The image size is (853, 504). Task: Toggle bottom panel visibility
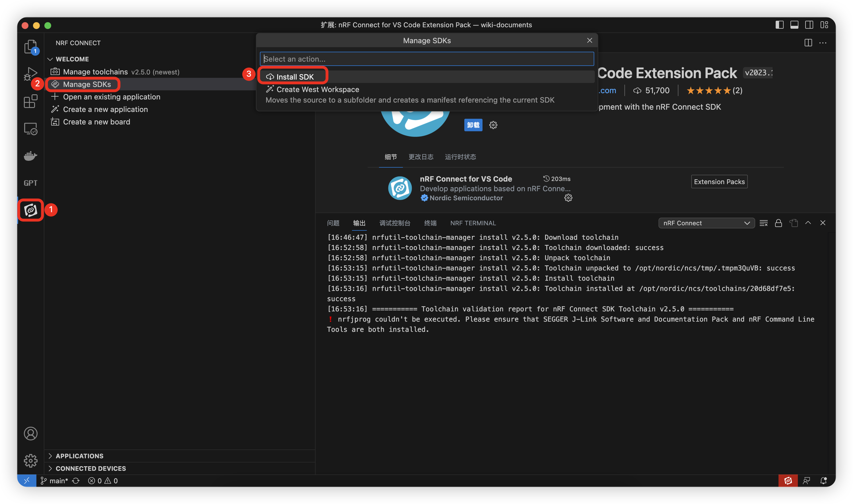tap(794, 25)
